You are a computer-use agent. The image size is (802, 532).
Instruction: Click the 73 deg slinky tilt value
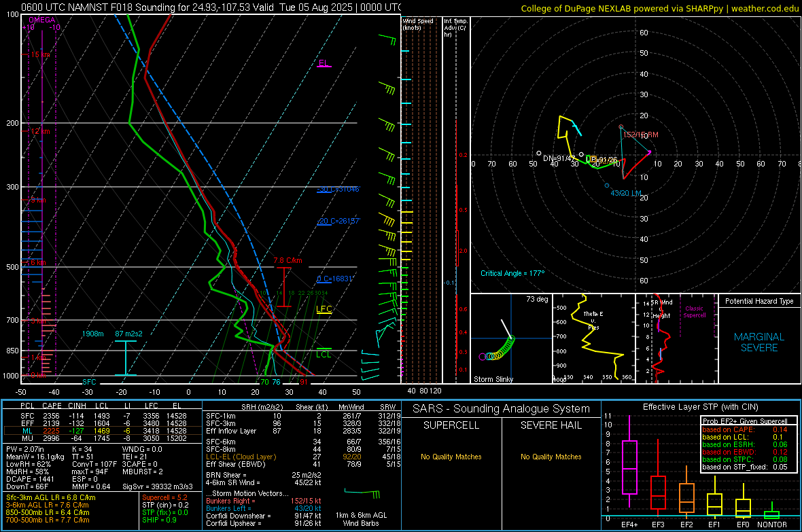pyautogui.click(x=537, y=299)
